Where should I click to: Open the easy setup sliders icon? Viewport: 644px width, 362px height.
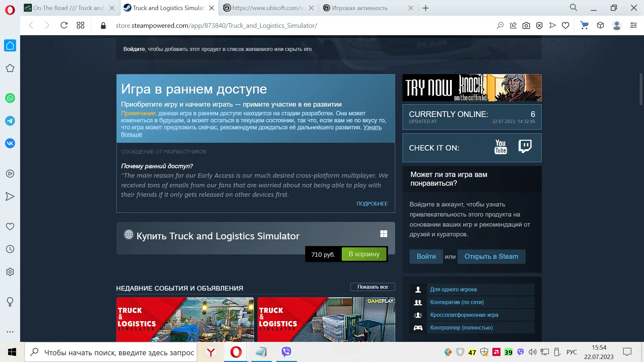click(634, 25)
